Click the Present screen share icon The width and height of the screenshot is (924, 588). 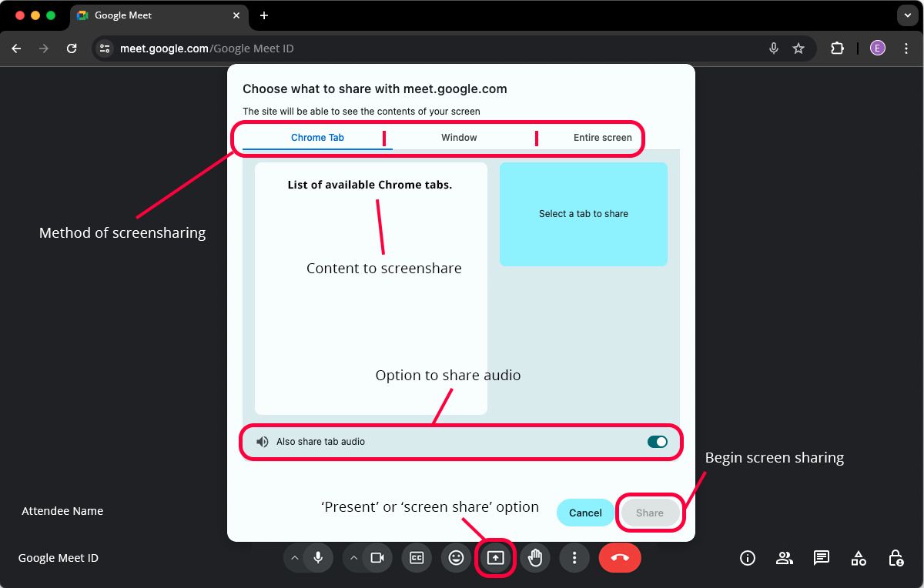[495, 557]
